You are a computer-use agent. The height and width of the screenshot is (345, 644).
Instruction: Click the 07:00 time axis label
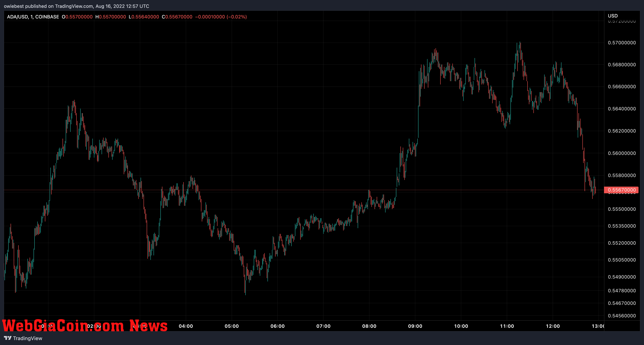(324, 326)
